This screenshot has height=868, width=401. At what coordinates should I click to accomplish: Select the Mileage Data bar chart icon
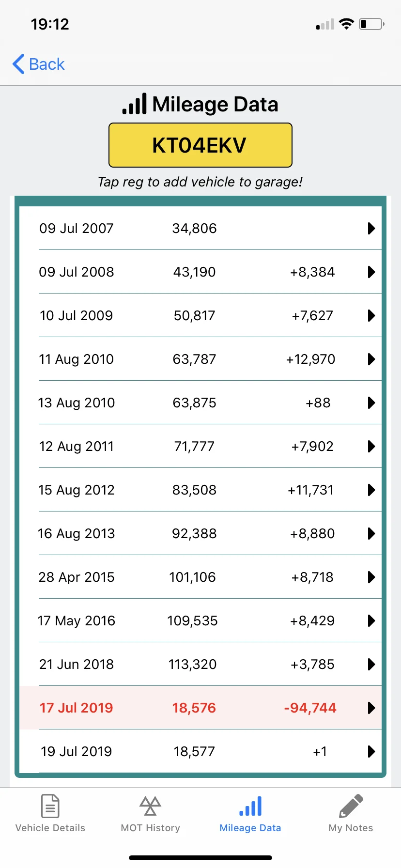tap(250, 806)
